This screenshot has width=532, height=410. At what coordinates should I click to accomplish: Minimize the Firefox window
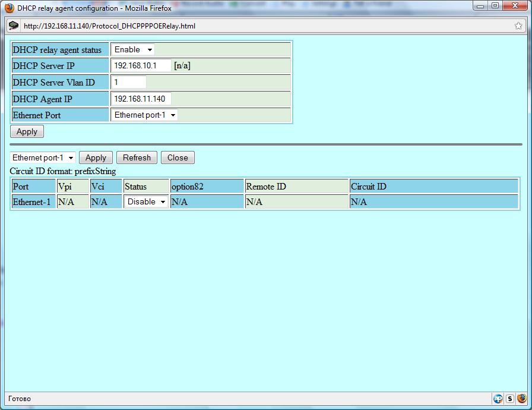[x=482, y=7]
